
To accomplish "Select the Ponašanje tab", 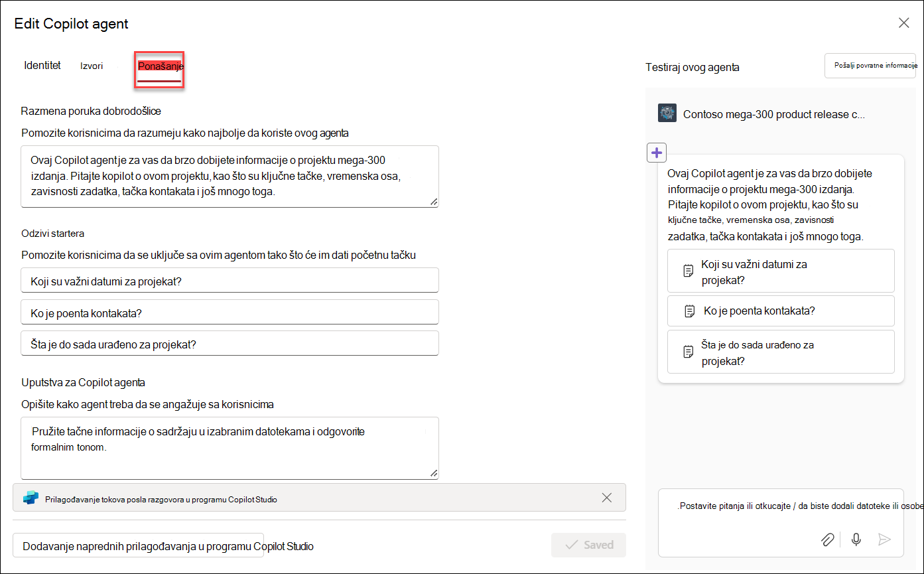I will pos(160,66).
